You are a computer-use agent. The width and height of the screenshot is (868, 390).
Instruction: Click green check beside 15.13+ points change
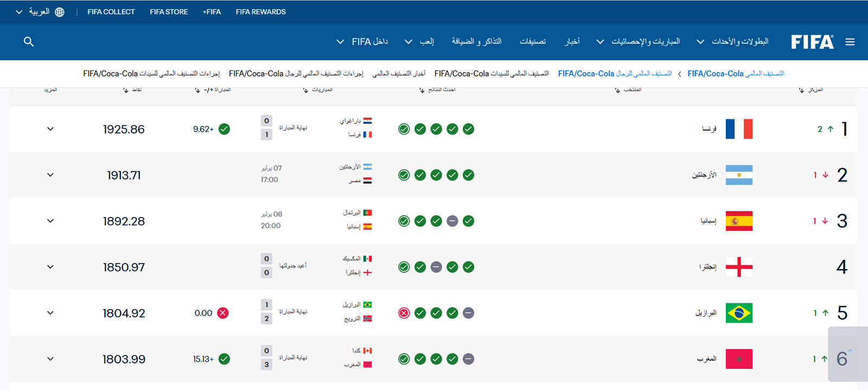click(x=224, y=359)
